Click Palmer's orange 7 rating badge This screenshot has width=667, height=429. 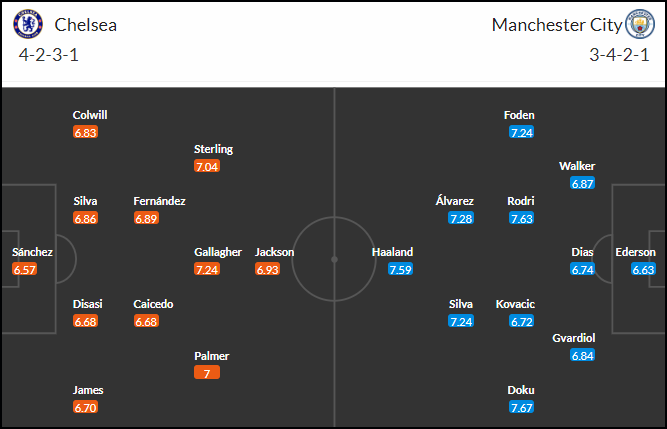[x=207, y=372]
